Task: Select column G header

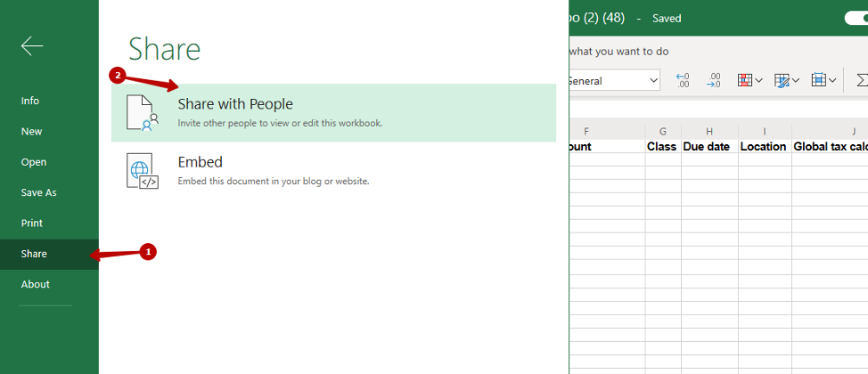Action: 663,132
